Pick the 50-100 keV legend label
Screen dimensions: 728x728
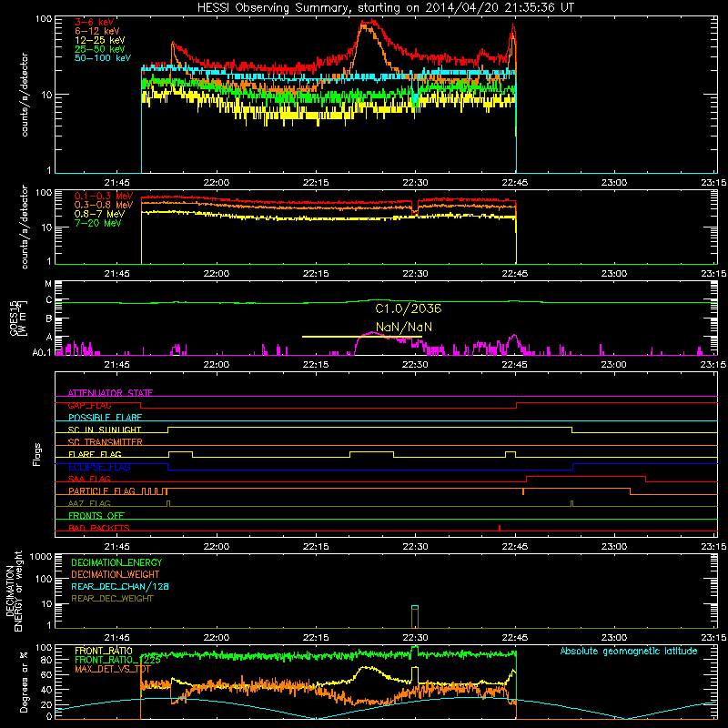click(x=103, y=58)
